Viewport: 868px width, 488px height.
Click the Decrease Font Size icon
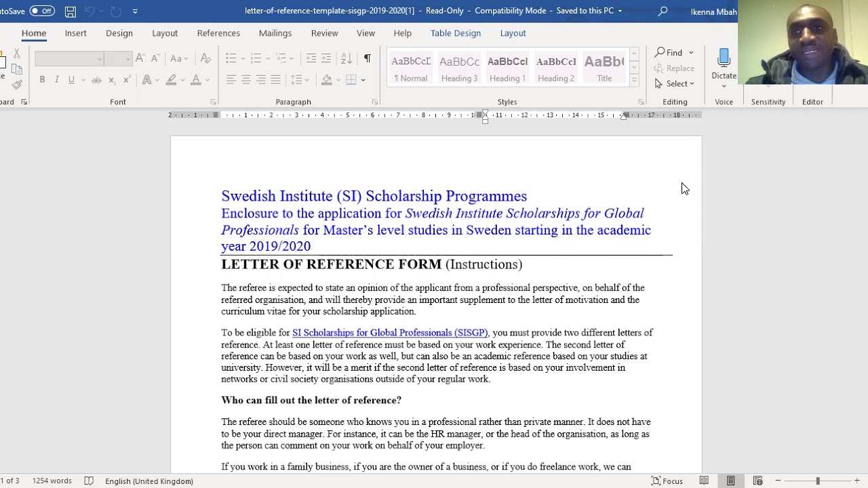click(x=154, y=58)
